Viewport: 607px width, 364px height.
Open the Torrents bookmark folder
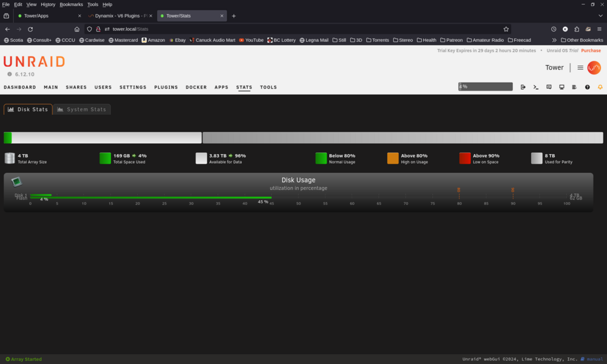378,40
